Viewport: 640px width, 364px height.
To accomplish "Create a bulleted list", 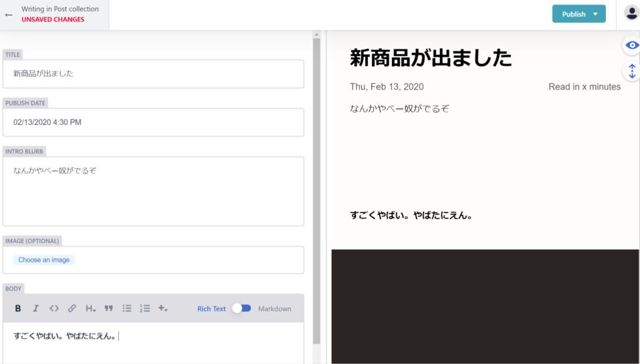I will (x=127, y=309).
